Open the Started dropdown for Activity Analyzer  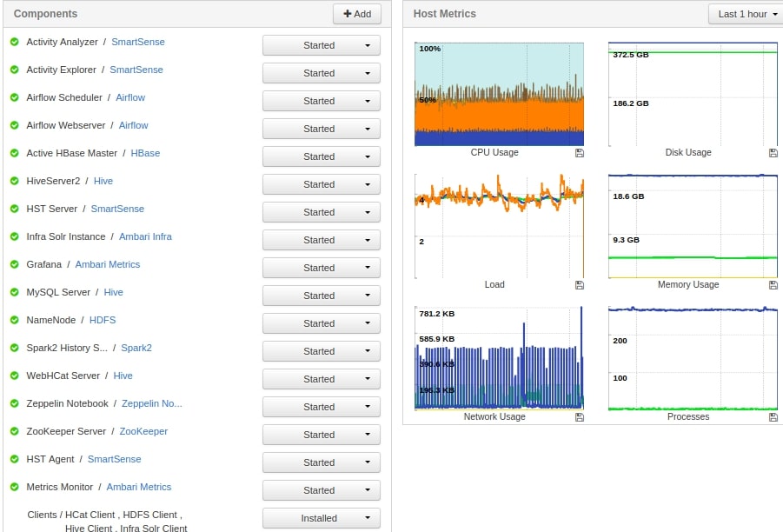pos(321,45)
